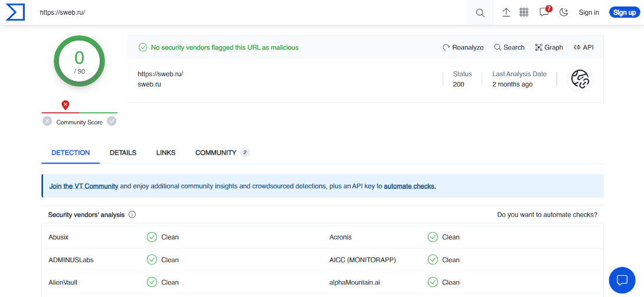This screenshot has height=297, width=644.
Task: Click the https://sweb.ru/ URL in summary card
Action: [x=160, y=74]
